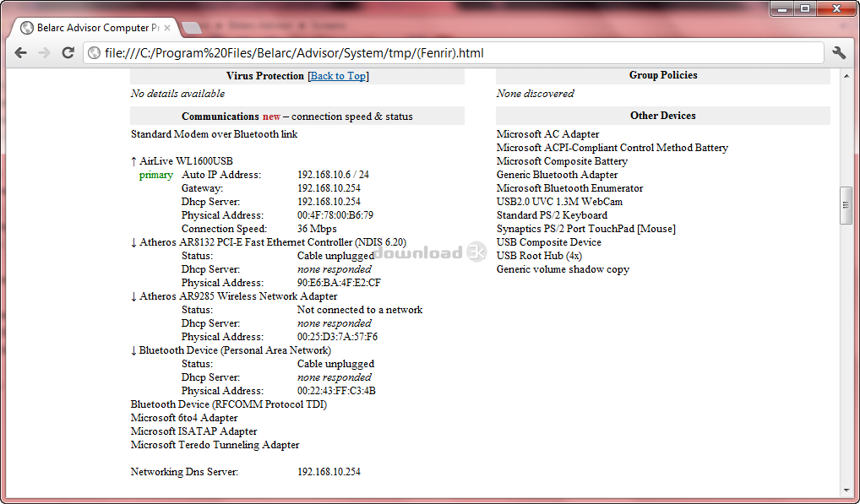Image resolution: width=860 pixels, height=504 pixels.
Task: Click 'Not connected to a network' status
Action: coord(360,310)
